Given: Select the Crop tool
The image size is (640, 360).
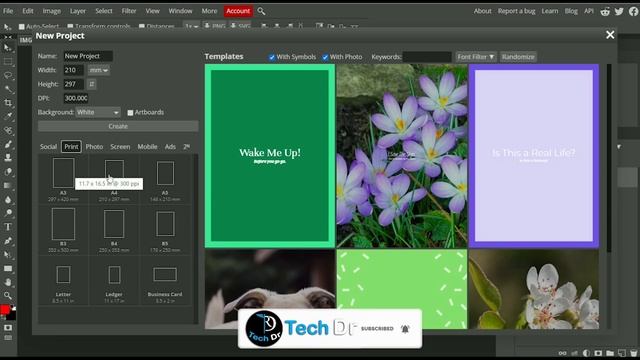Looking at the screenshot, I should pos(8,103).
